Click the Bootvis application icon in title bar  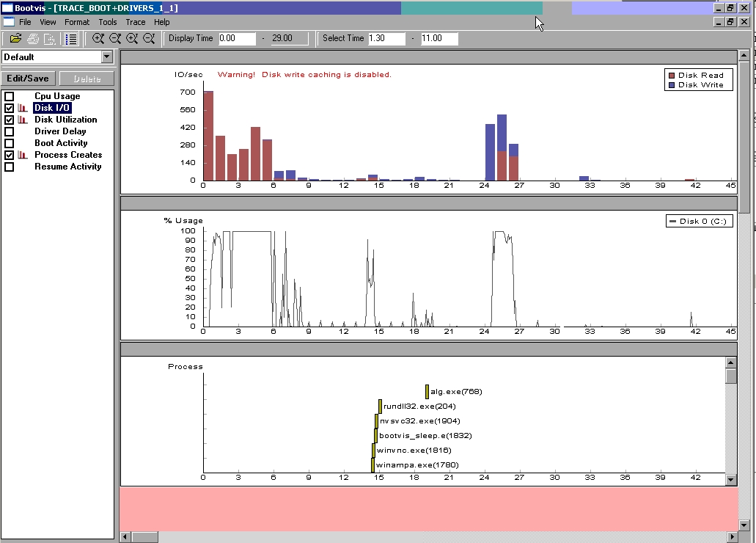pos(7,8)
